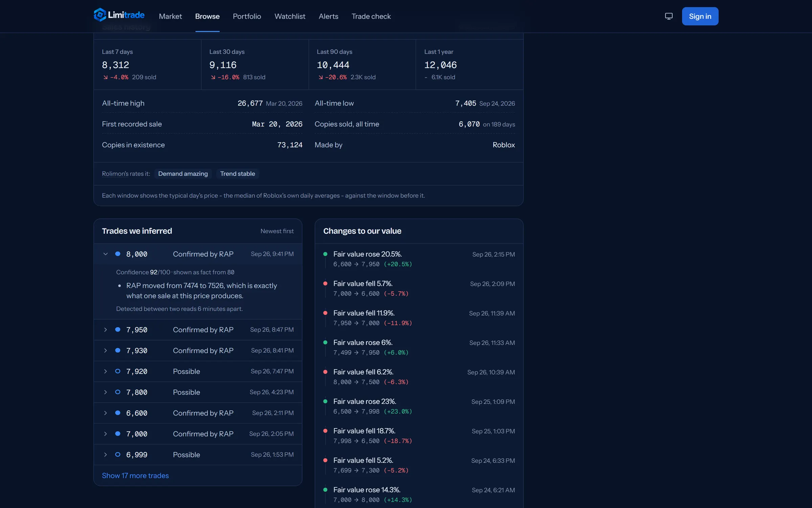812x508 pixels.
Task: Click the Last 30 days value 9,116
Action: tap(223, 65)
